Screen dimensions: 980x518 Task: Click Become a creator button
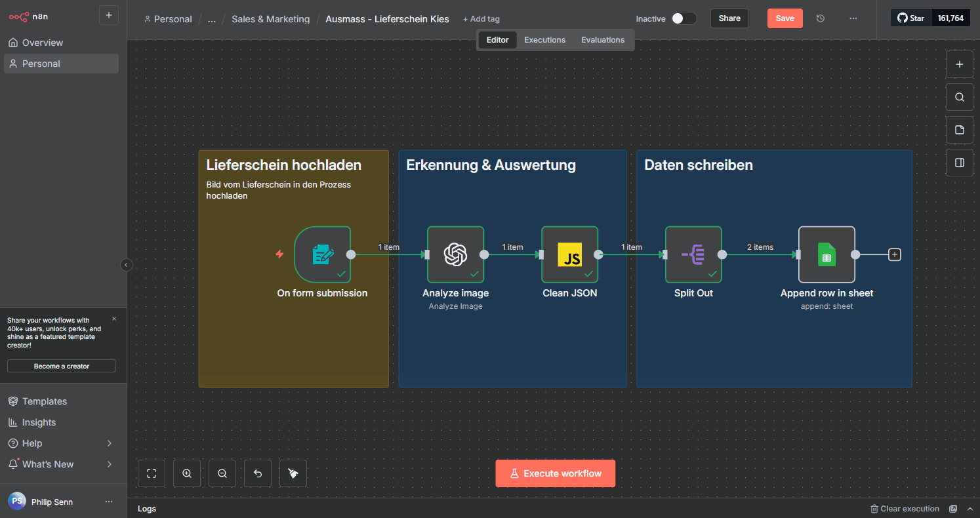click(62, 366)
